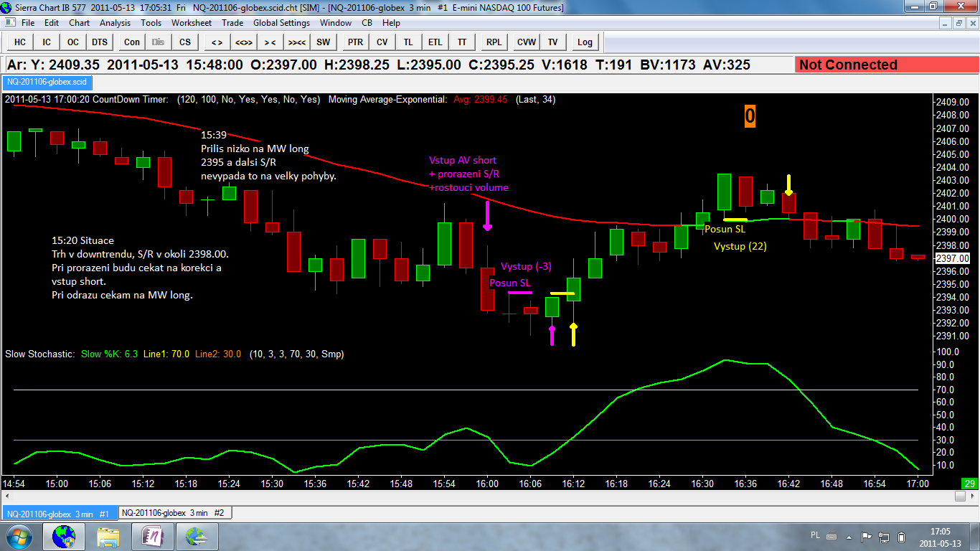Click the 'Vystup (22)' chart annotation
The height and width of the screenshot is (551, 980).
click(740, 246)
